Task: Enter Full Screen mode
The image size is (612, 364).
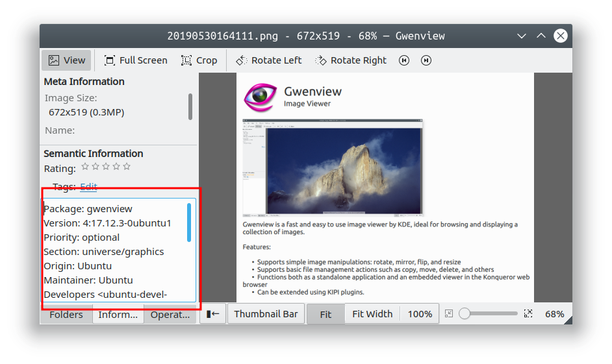Action: (136, 60)
